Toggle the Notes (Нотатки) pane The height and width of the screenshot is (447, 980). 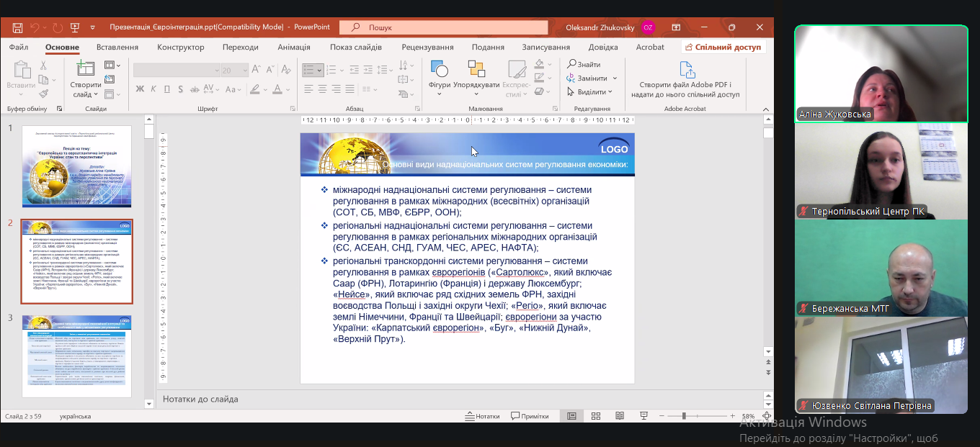coord(482,416)
